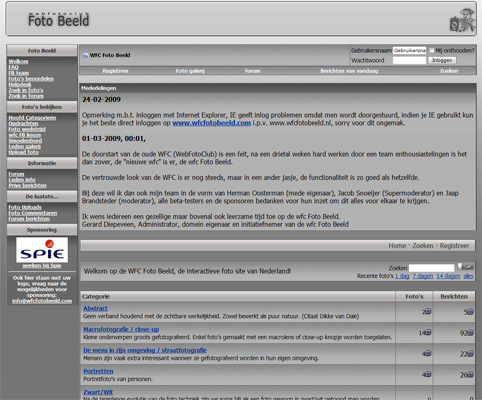Open Prive berichten sidebar link

[x=27, y=186]
